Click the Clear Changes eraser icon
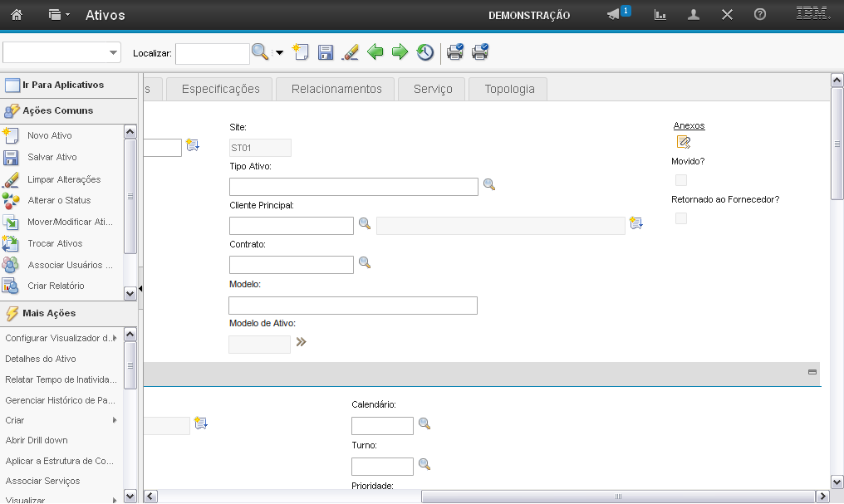The image size is (844, 504). (350, 52)
